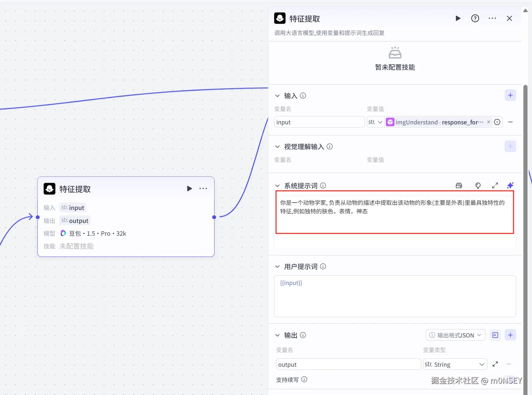Click the user prompt {{input}} text area

[x=395, y=296]
